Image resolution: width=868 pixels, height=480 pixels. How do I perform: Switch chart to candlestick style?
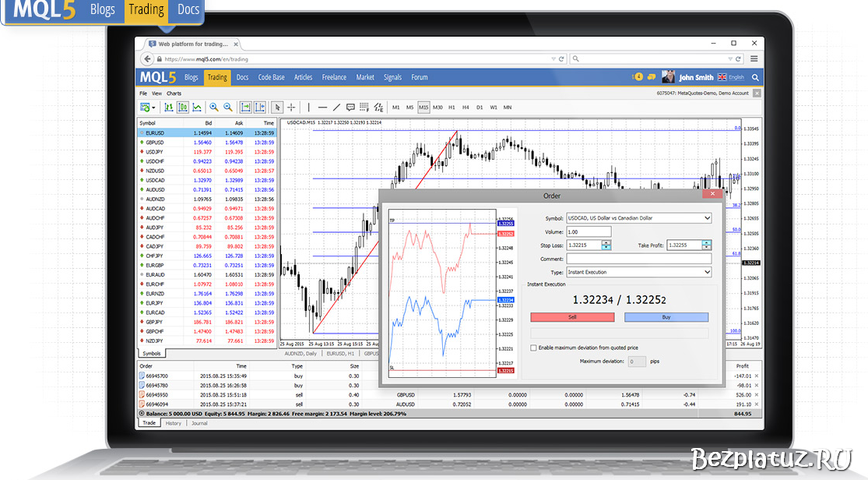tap(183, 108)
